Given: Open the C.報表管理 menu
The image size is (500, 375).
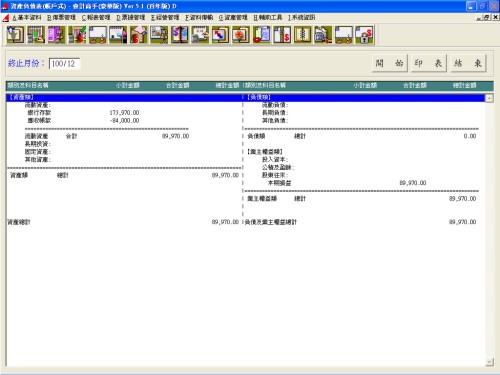Looking at the screenshot, I should coord(96,17).
